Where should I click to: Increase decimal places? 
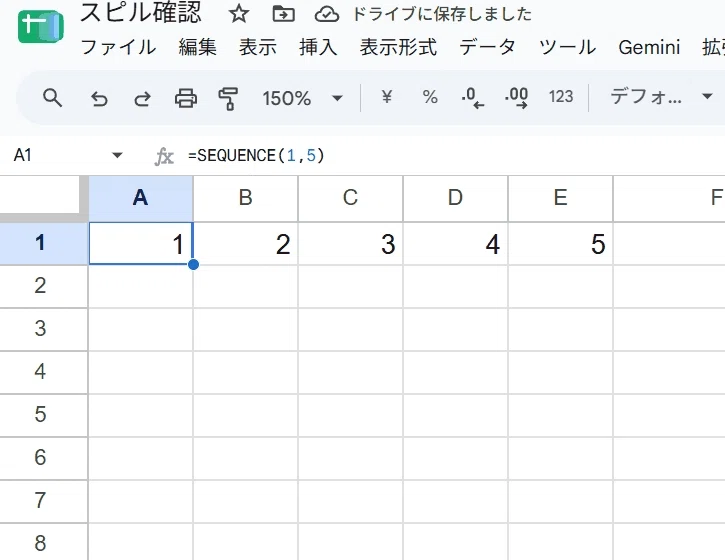[516, 98]
